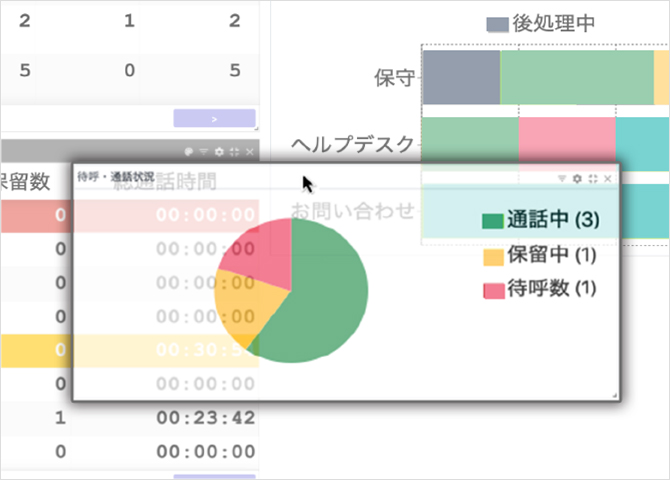Click shrink icon in gray table header
The width and height of the screenshot is (670, 480).
click(234, 152)
